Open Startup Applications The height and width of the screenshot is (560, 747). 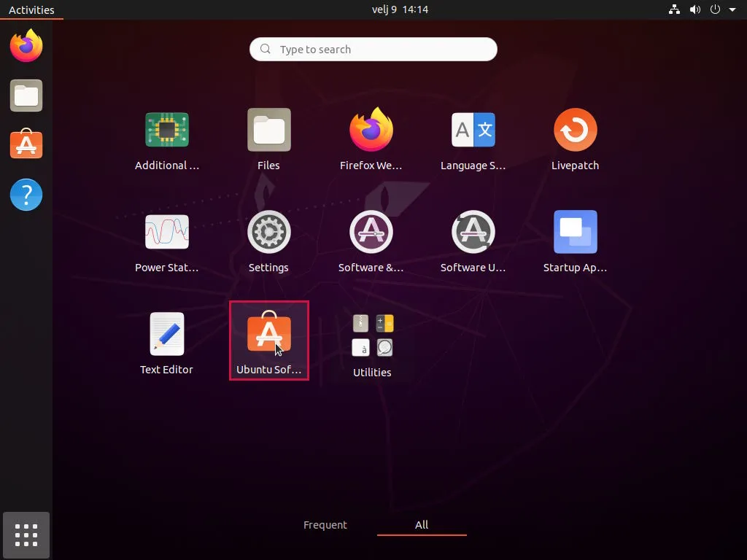pyautogui.click(x=575, y=232)
